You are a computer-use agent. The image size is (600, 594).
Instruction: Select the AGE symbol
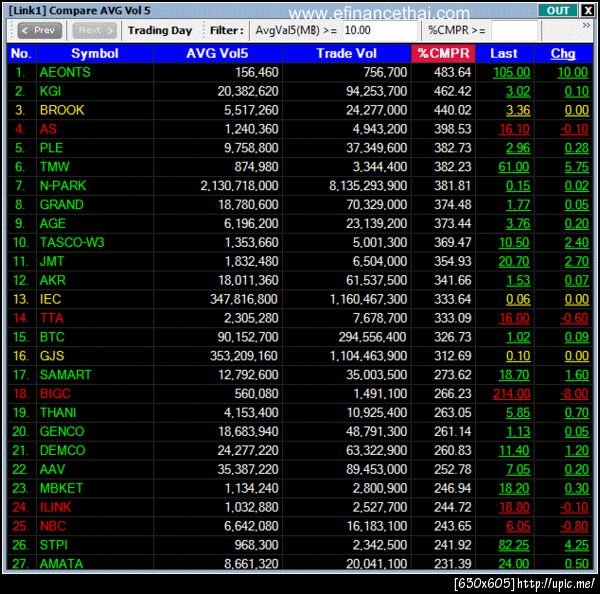[x=52, y=224]
